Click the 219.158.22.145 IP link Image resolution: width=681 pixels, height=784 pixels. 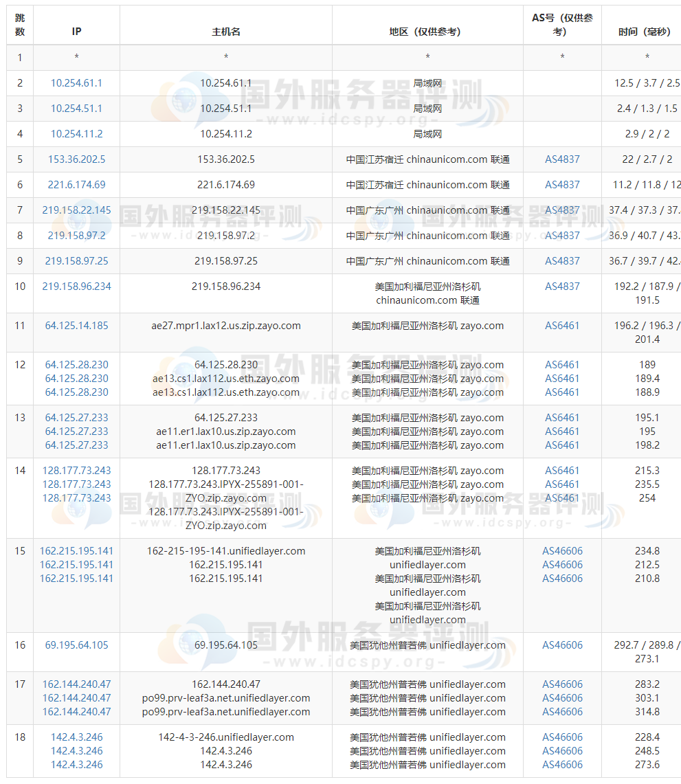point(76,210)
